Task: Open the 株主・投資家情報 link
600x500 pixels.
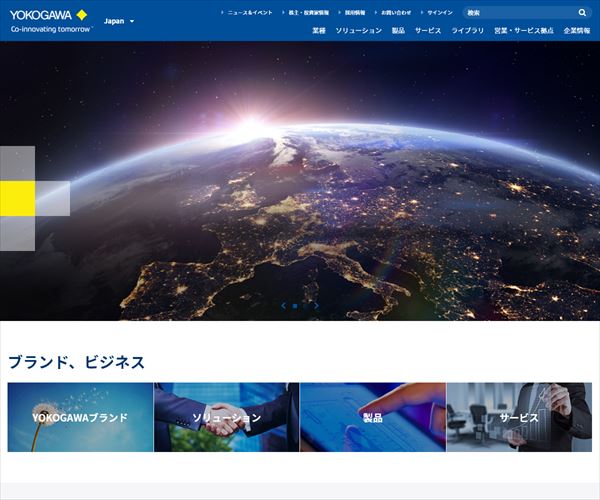Action: [308, 13]
